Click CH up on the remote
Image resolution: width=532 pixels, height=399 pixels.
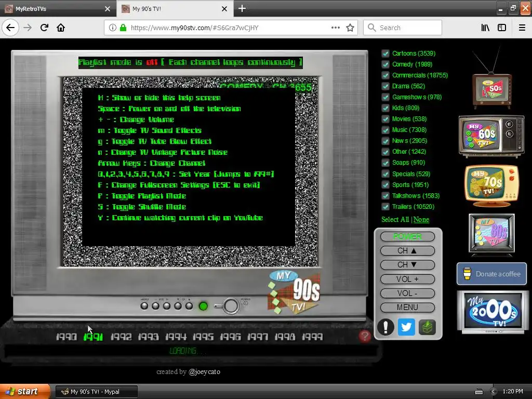click(x=407, y=251)
